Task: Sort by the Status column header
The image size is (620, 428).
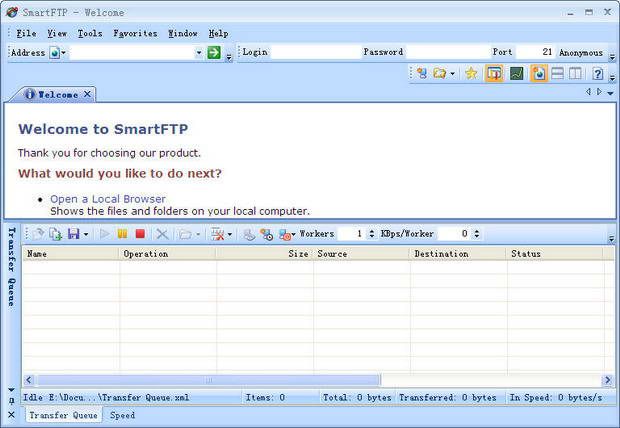Action: tap(554, 254)
